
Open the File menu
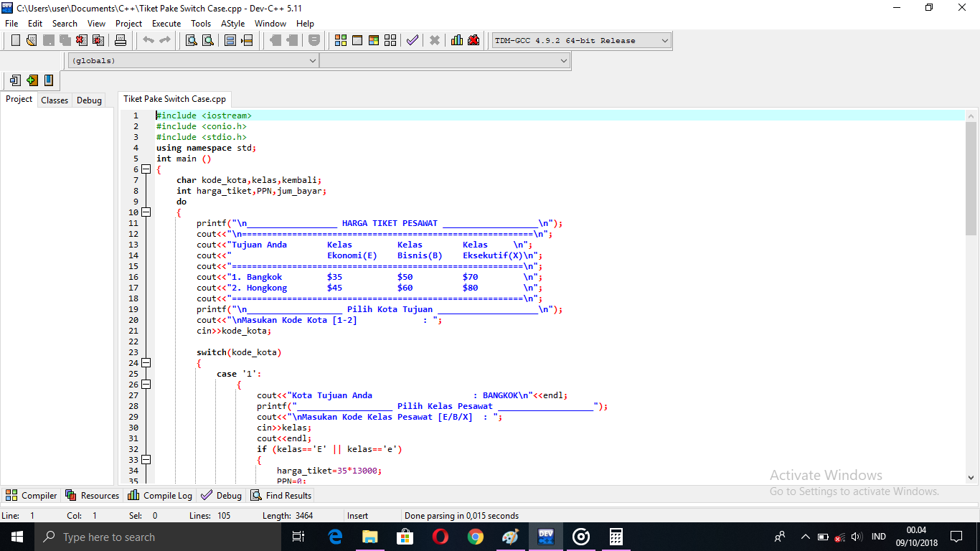(11, 24)
